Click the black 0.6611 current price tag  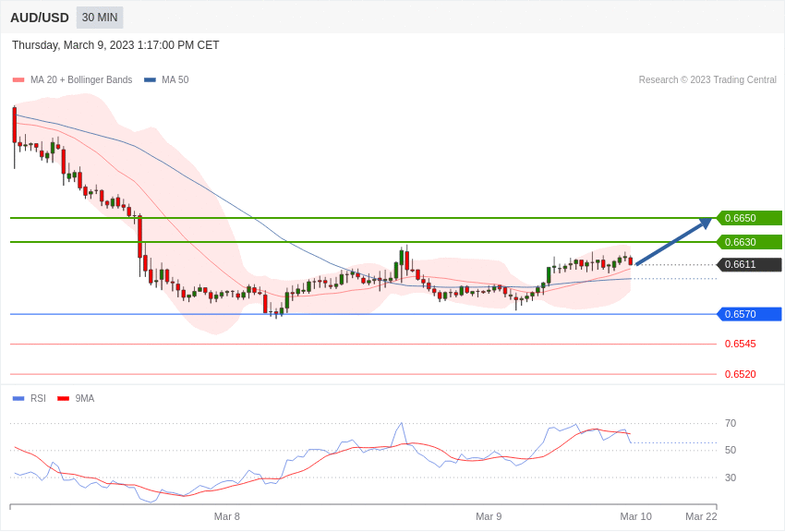(750, 264)
